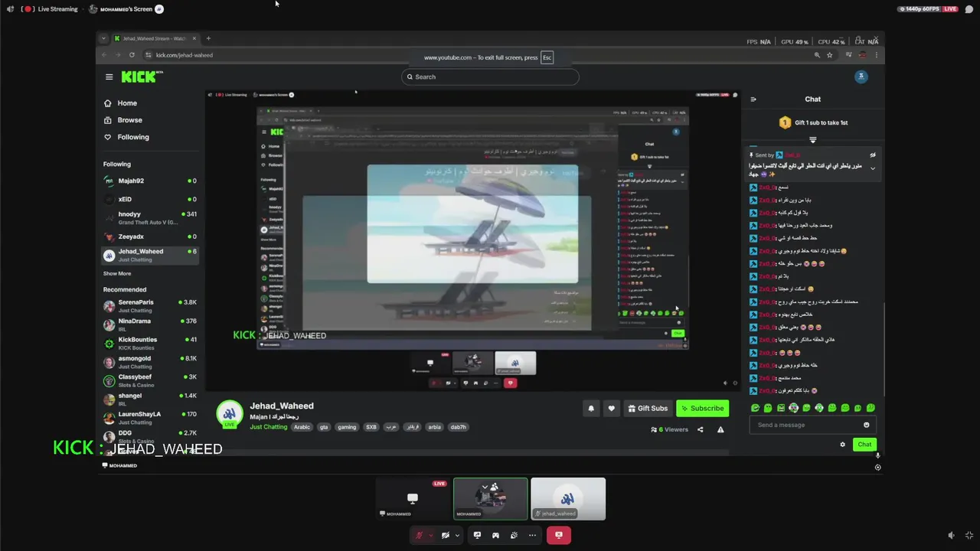Click the share stream icon
980x551 pixels.
click(700, 430)
